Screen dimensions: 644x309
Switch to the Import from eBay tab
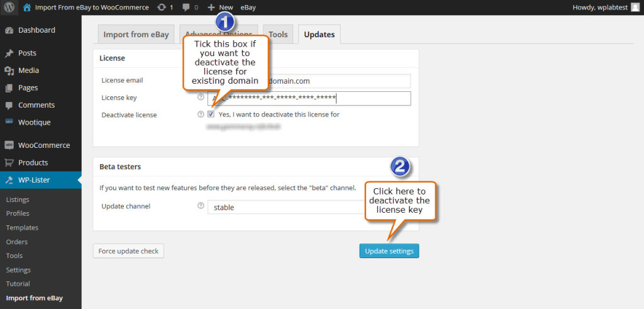136,35
